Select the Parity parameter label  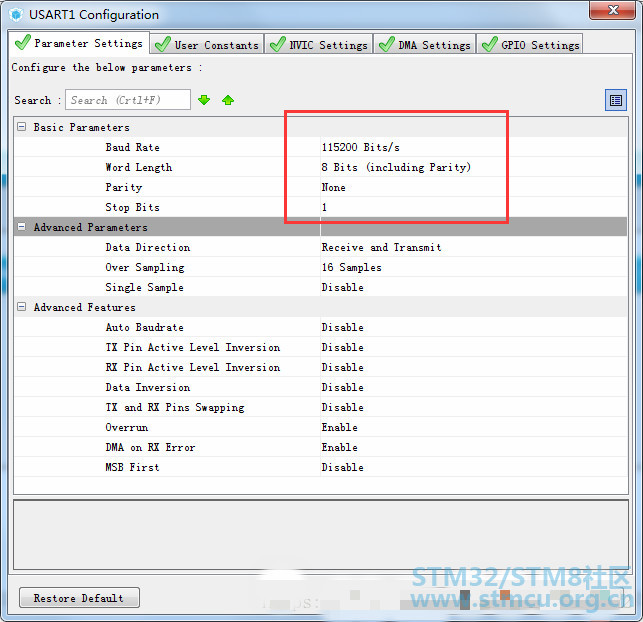point(123,187)
